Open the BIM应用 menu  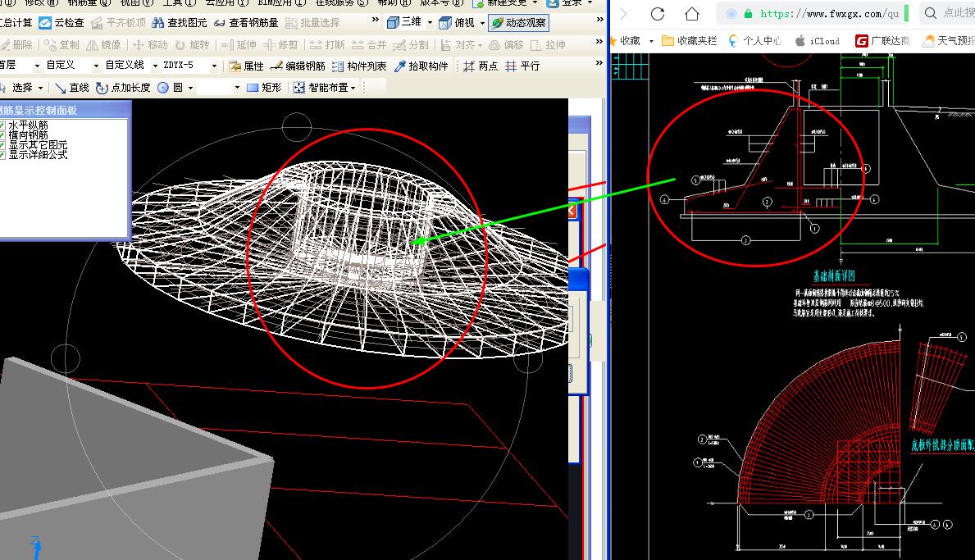click(282, 2)
